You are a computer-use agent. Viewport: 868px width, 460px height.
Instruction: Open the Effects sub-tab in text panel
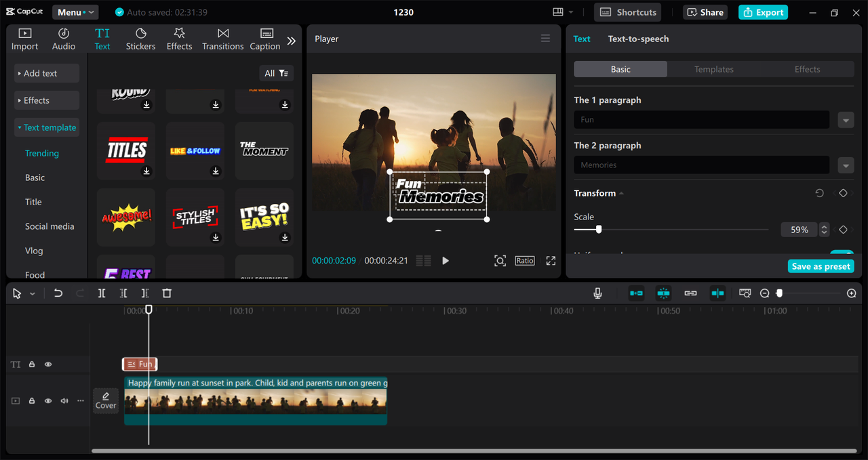coord(807,69)
